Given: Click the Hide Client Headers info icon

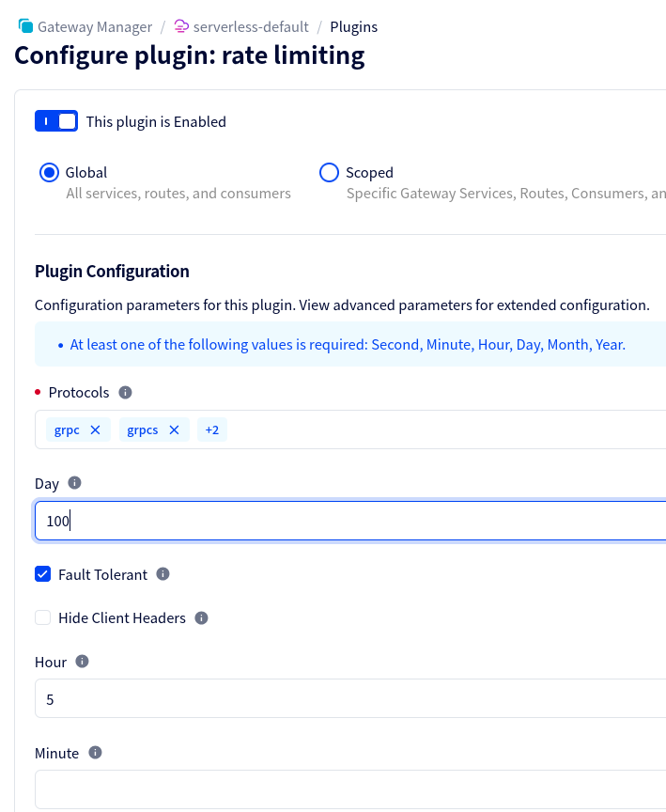Looking at the screenshot, I should click(x=201, y=617).
